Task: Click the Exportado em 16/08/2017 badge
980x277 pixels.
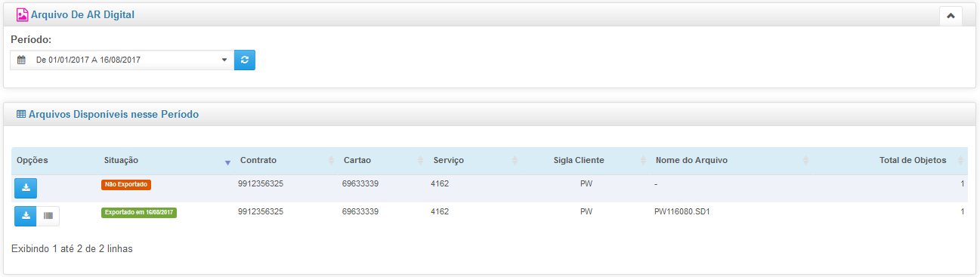Action: coord(139,212)
